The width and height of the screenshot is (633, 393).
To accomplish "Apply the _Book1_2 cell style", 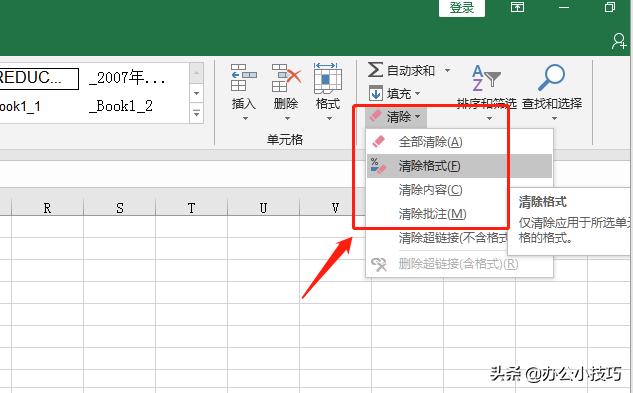I will [x=121, y=106].
